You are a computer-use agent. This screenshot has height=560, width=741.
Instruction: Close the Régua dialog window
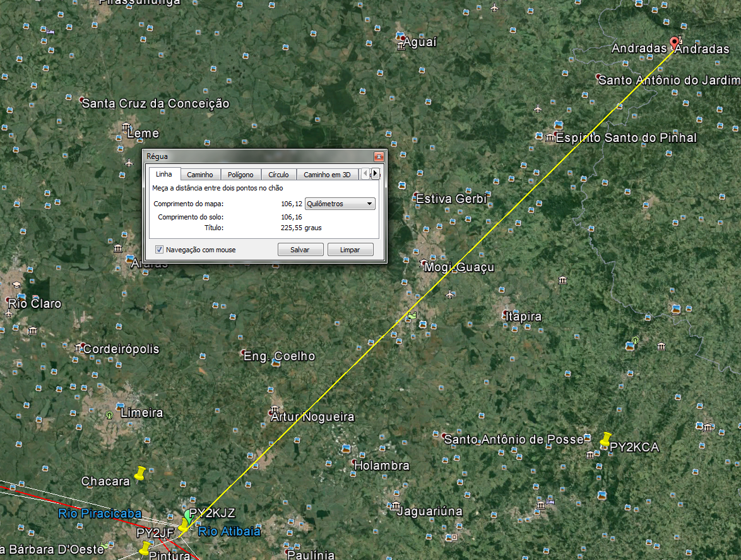(379, 156)
